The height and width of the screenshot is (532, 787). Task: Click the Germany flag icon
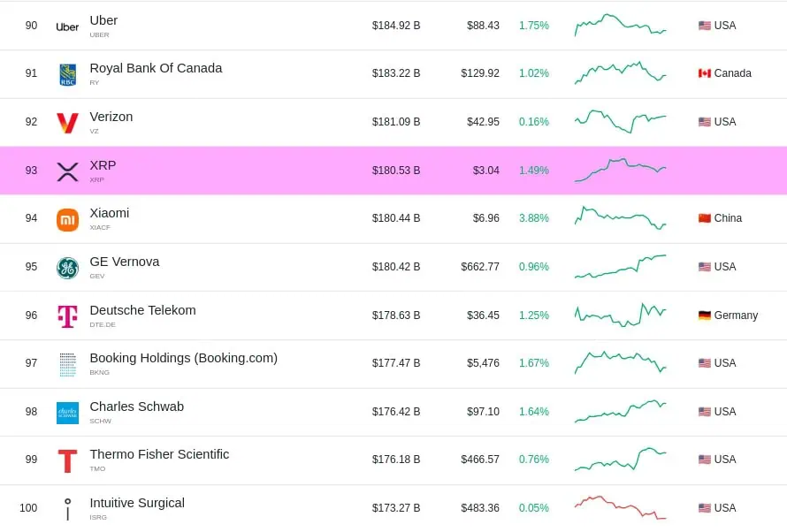(x=704, y=315)
